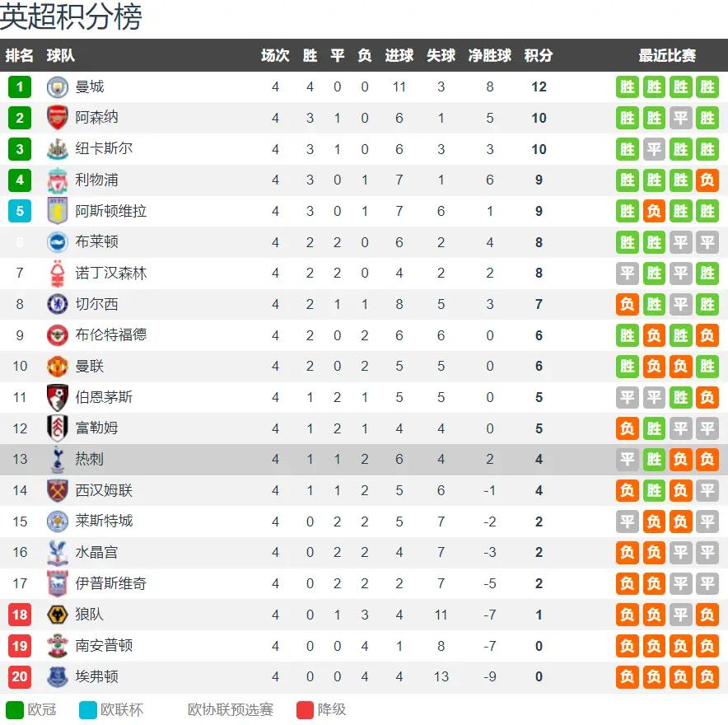Sort table by 积分 column header
This screenshot has width=728, height=725.
(x=539, y=55)
